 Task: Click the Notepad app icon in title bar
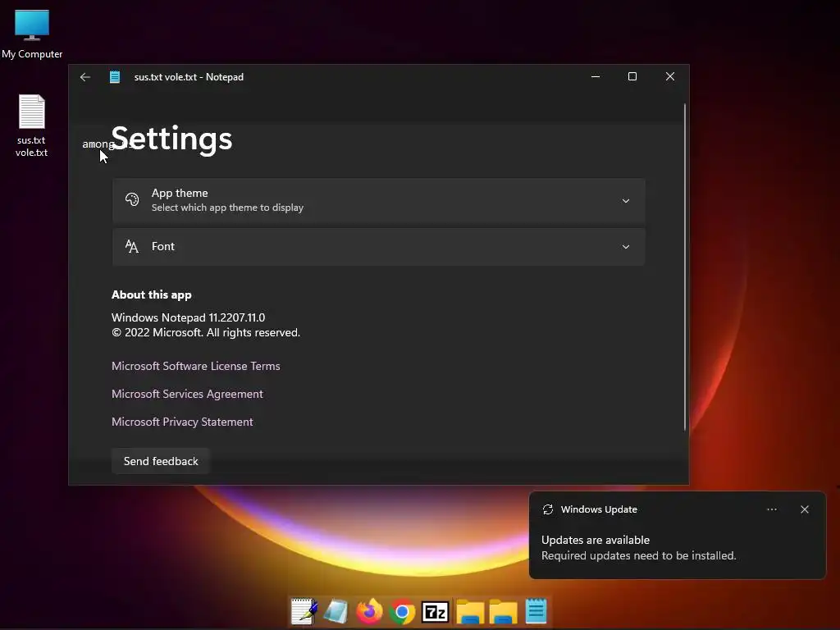115,77
